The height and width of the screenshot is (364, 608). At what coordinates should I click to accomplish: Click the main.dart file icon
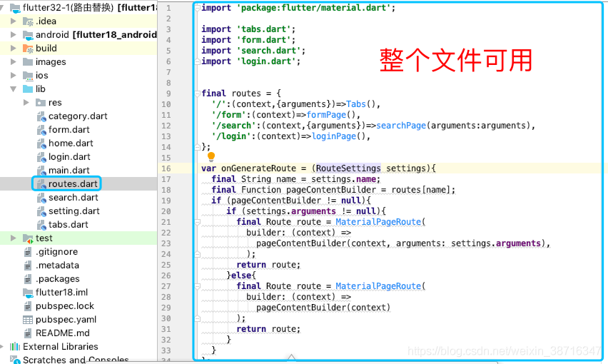[x=41, y=171]
